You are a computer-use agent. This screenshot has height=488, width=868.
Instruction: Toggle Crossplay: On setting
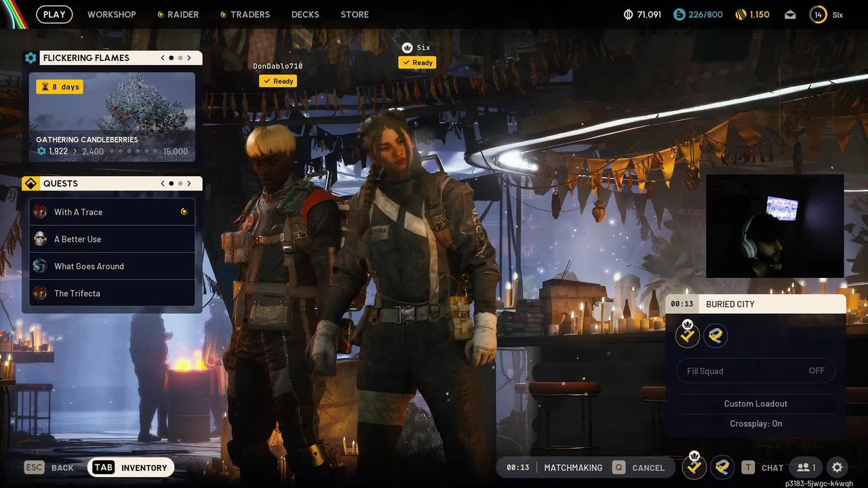point(755,424)
